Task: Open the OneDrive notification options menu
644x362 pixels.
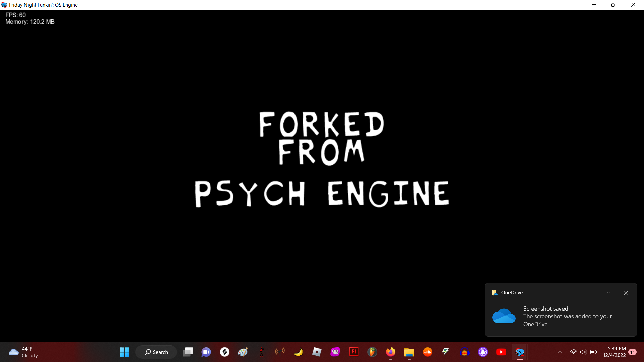Action: pos(609,293)
